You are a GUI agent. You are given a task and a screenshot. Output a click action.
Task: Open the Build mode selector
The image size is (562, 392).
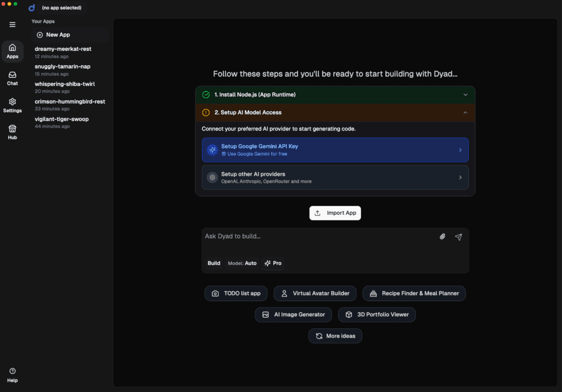pos(213,263)
